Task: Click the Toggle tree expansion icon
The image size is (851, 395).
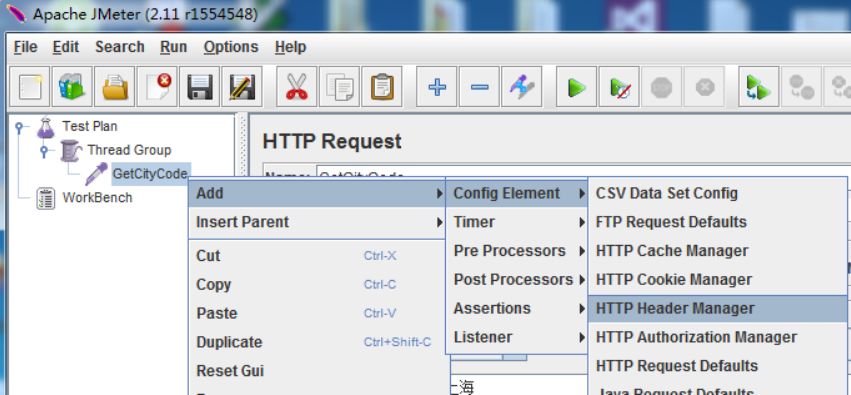Action: click(522, 87)
